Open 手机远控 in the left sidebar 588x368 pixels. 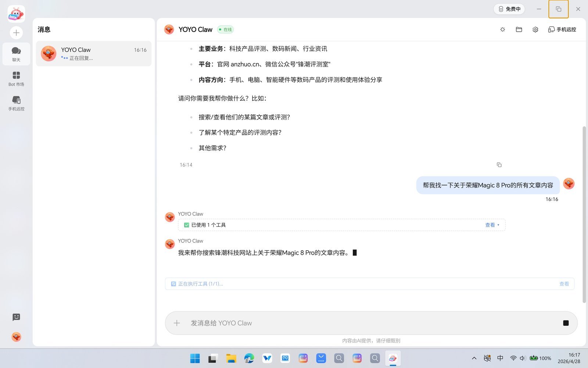[x=16, y=103]
